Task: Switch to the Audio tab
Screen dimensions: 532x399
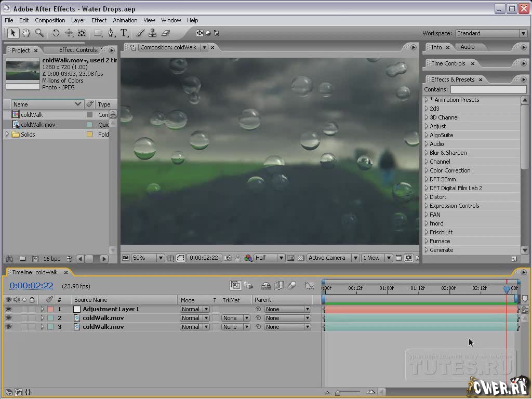Action: (x=467, y=47)
